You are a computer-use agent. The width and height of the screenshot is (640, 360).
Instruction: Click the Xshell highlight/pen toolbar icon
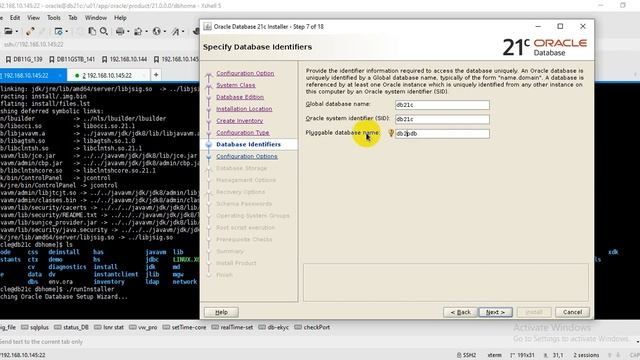coord(176,31)
